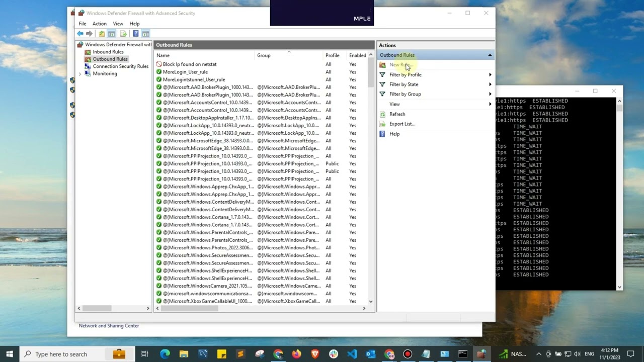Click the green check icon of MoreLogin_User_rule
The width and height of the screenshot is (644, 362).
[159, 72]
